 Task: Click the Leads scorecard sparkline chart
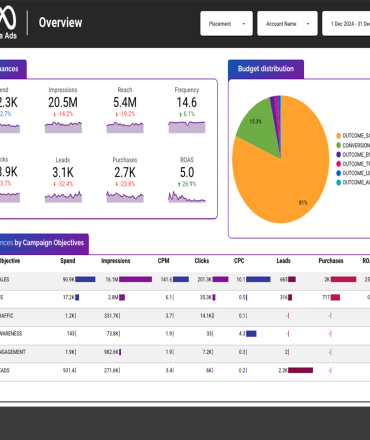pos(63,197)
